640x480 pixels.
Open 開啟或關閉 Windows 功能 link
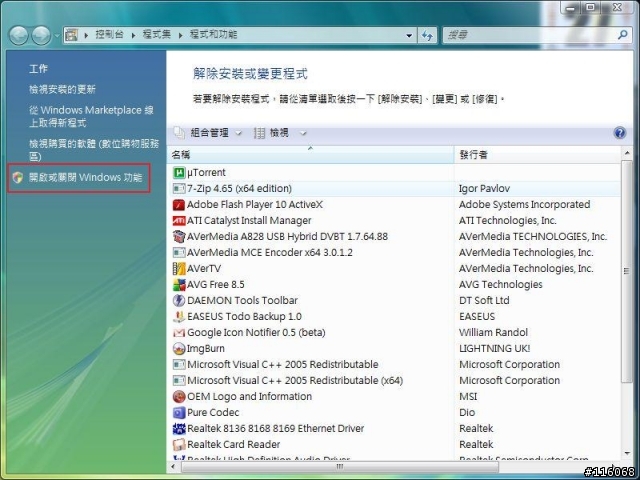point(86,178)
